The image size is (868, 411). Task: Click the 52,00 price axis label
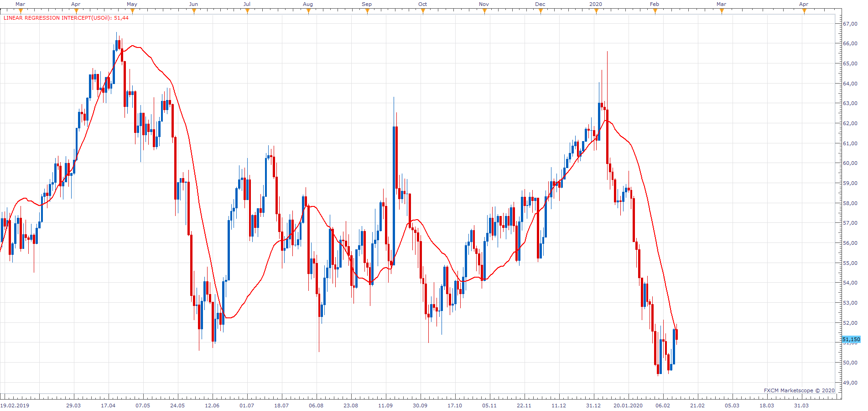850,323
